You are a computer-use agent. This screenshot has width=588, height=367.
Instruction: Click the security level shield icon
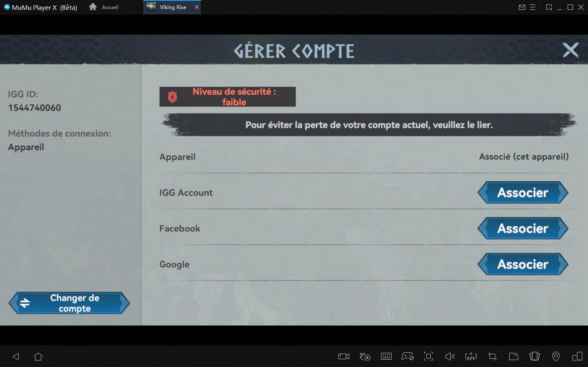coord(172,97)
